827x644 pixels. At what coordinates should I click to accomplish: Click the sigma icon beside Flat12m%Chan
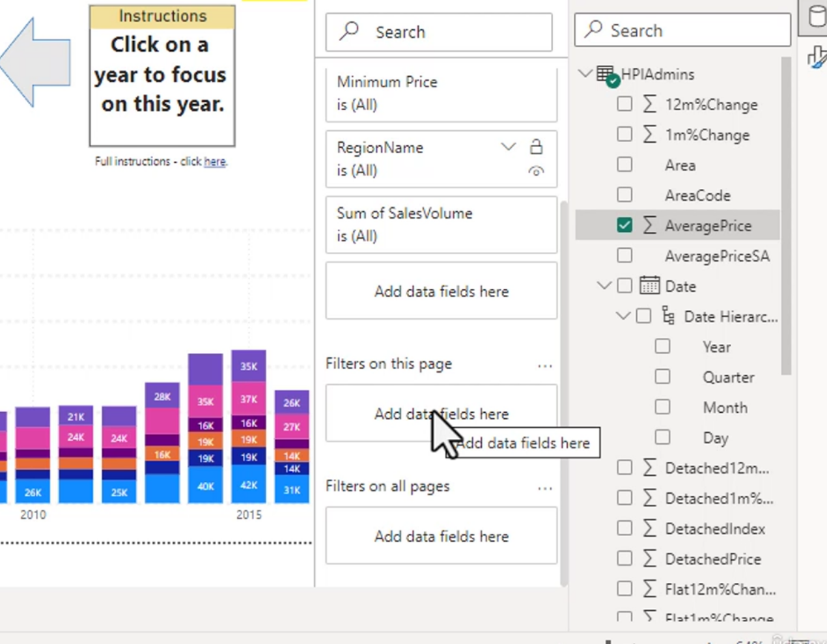(649, 589)
